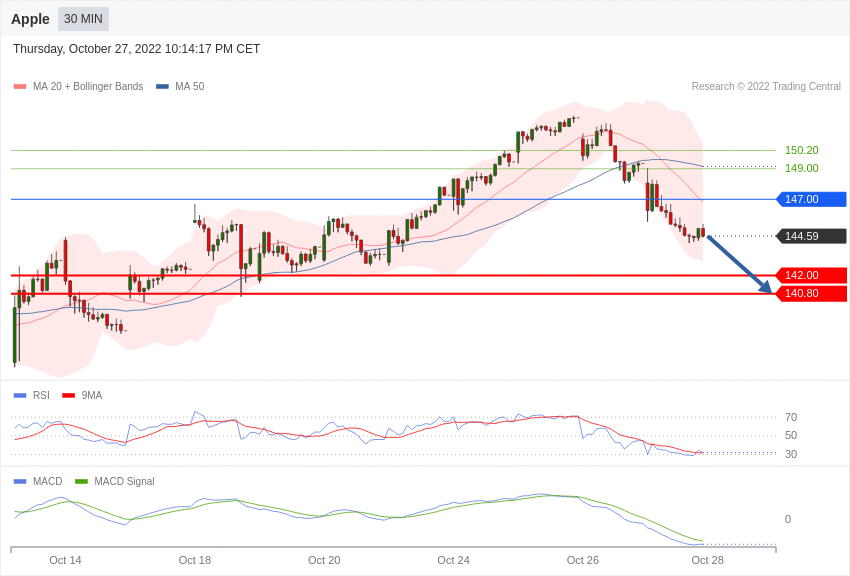850x576 pixels.
Task: Select the 142.00 red price tag
Action: click(811, 275)
